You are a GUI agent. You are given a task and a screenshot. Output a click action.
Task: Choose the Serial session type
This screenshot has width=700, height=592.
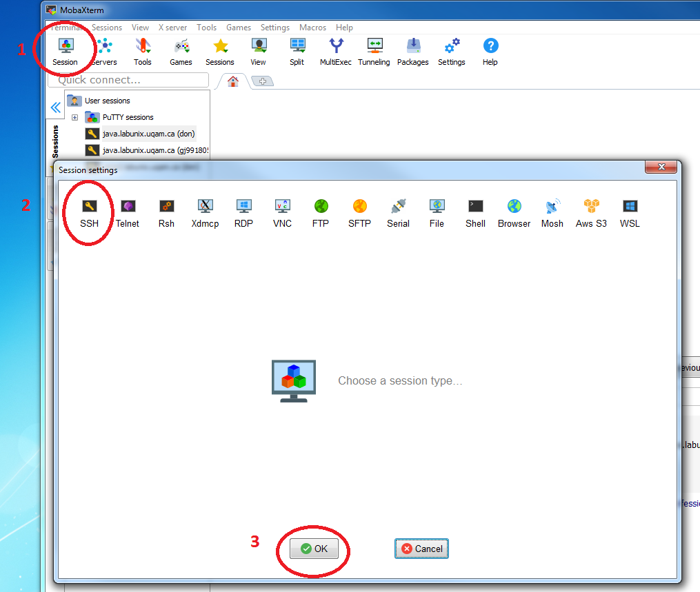point(398,213)
